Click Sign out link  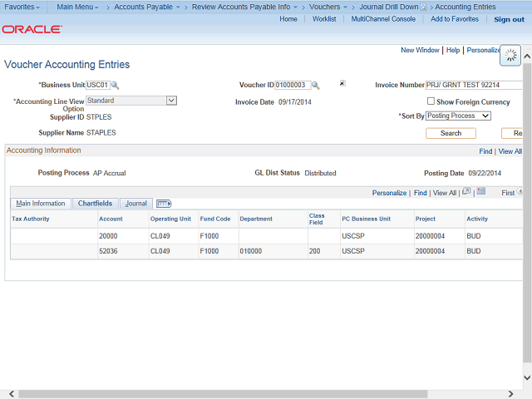[x=509, y=19]
